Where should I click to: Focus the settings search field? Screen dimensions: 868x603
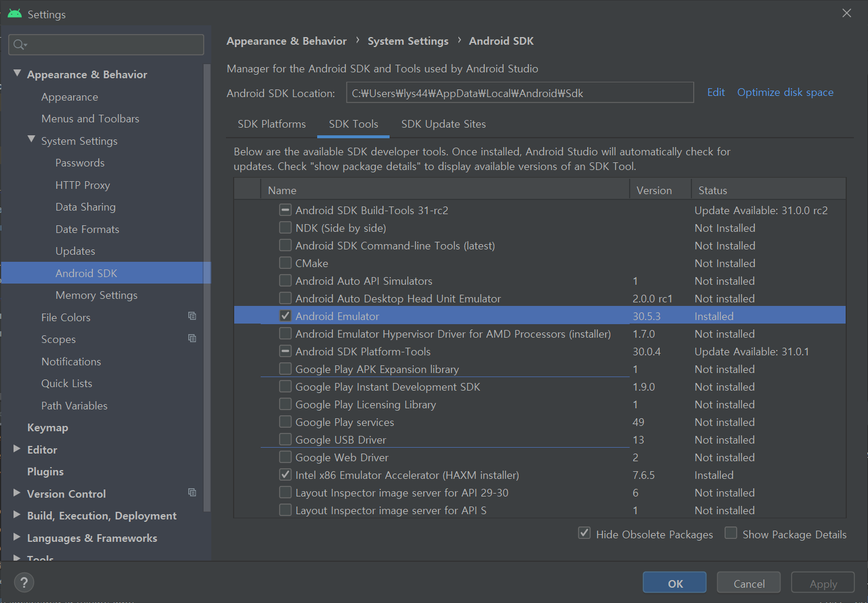coord(107,45)
